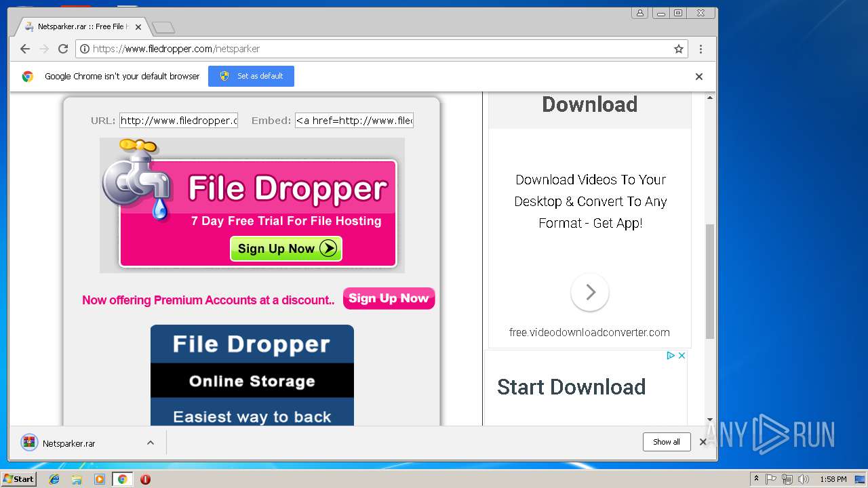This screenshot has width=868, height=488.
Task: Open a new browser tab
Action: (x=163, y=28)
